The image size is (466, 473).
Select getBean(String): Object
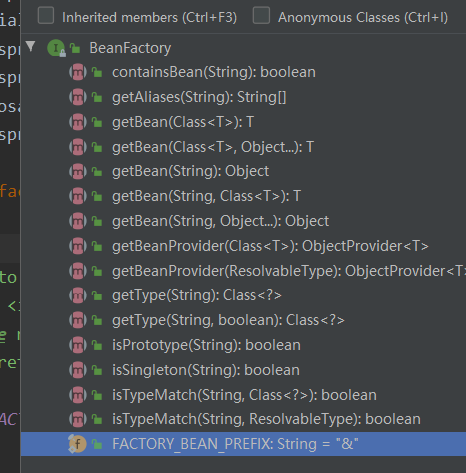pos(190,171)
